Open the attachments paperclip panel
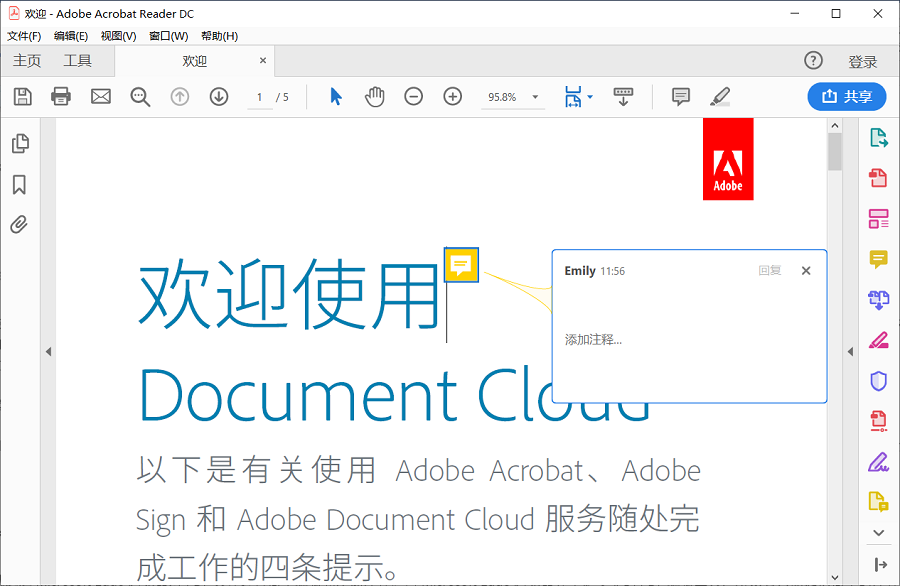The image size is (900, 586). tap(19, 224)
